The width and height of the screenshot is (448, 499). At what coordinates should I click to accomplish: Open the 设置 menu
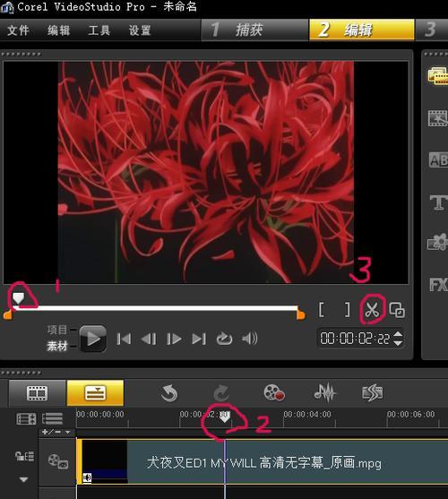[x=140, y=30]
